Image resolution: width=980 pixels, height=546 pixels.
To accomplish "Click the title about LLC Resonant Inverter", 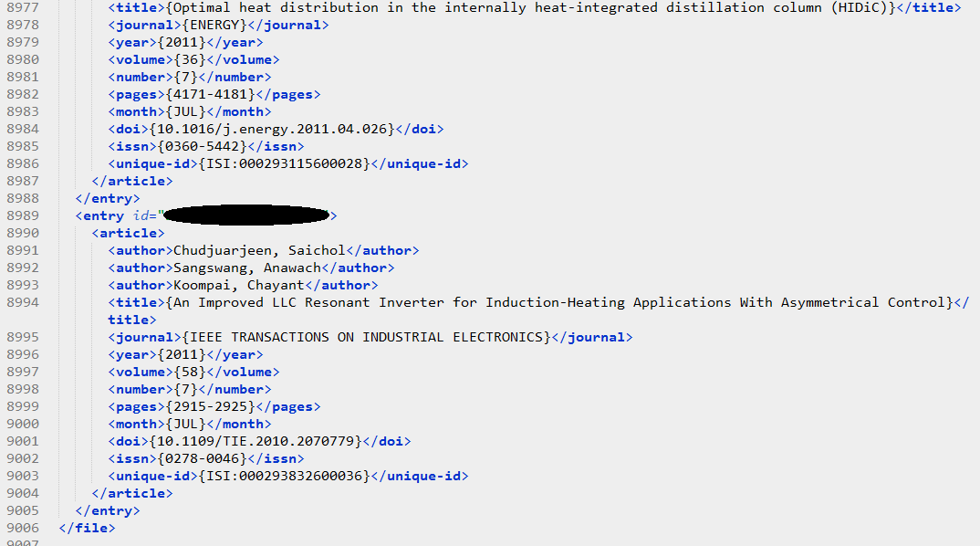I will (x=558, y=303).
